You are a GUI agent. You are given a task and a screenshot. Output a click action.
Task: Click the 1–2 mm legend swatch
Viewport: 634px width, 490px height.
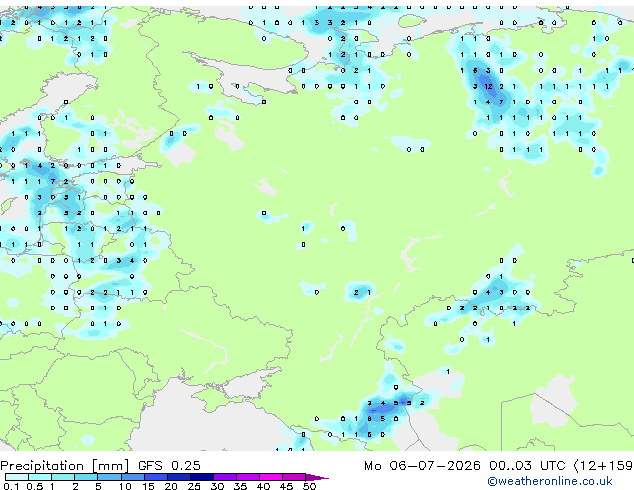63,477
